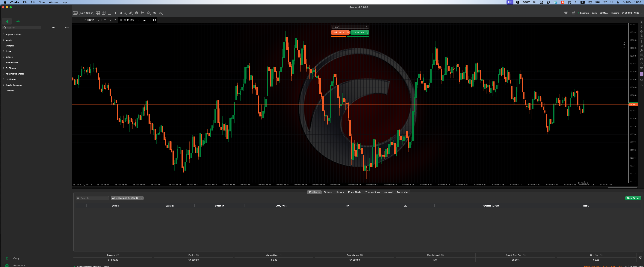Toggle the viewing options eye icon
The height and width of the screenshot is (267, 644).
(155, 13)
